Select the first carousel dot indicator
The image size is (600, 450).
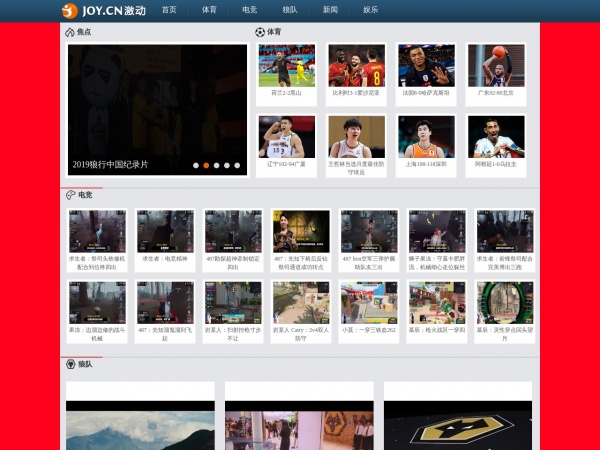196,165
